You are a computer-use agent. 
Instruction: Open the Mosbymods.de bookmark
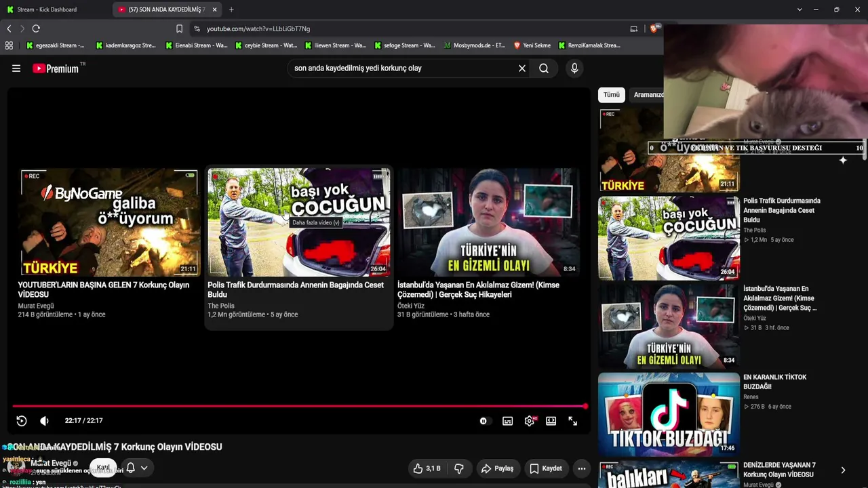tap(475, 45)
